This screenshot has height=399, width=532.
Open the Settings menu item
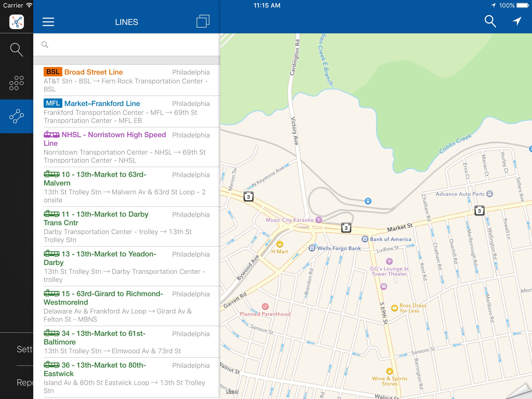[24, 349]
